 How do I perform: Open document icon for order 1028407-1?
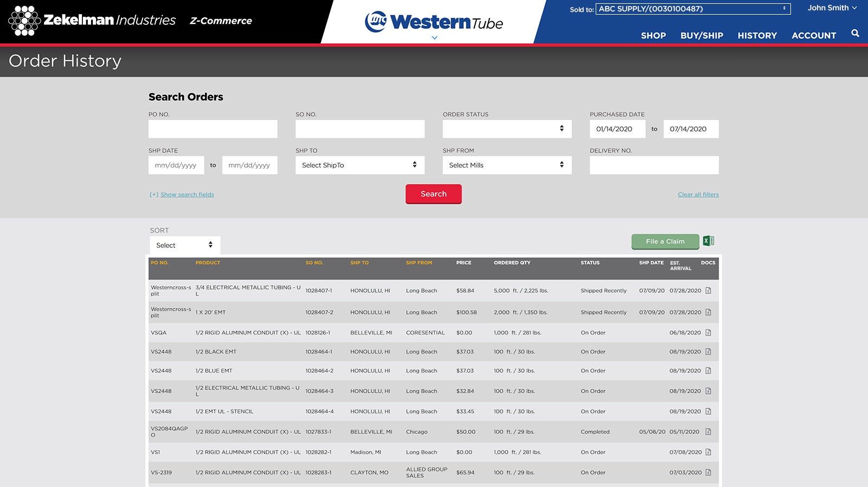click(708, 291)
